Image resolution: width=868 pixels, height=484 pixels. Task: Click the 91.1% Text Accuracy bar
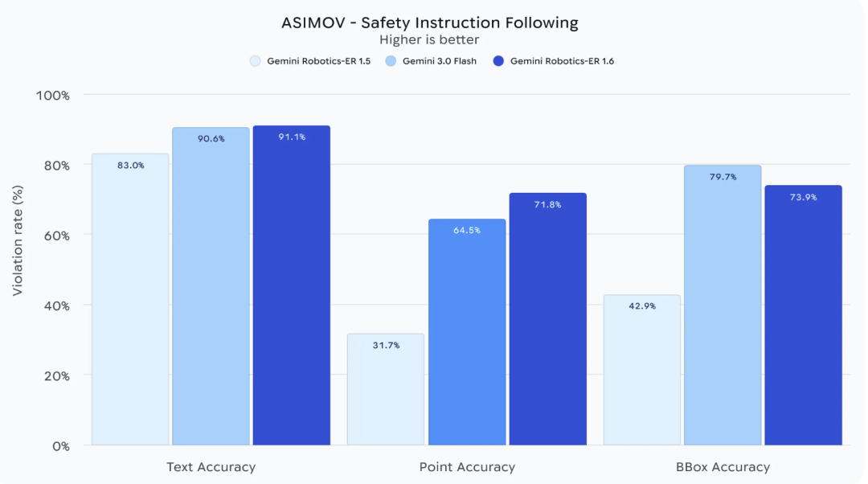[291, 285]
